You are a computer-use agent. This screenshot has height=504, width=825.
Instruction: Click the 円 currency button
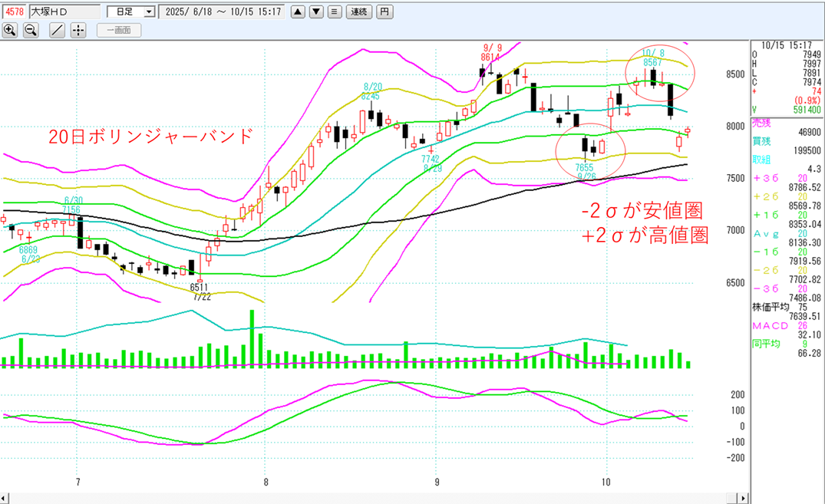(x=385, y=12)
